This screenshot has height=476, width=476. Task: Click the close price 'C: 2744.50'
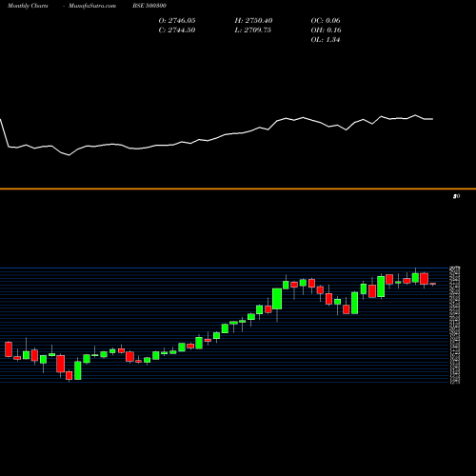click(177, 30)
